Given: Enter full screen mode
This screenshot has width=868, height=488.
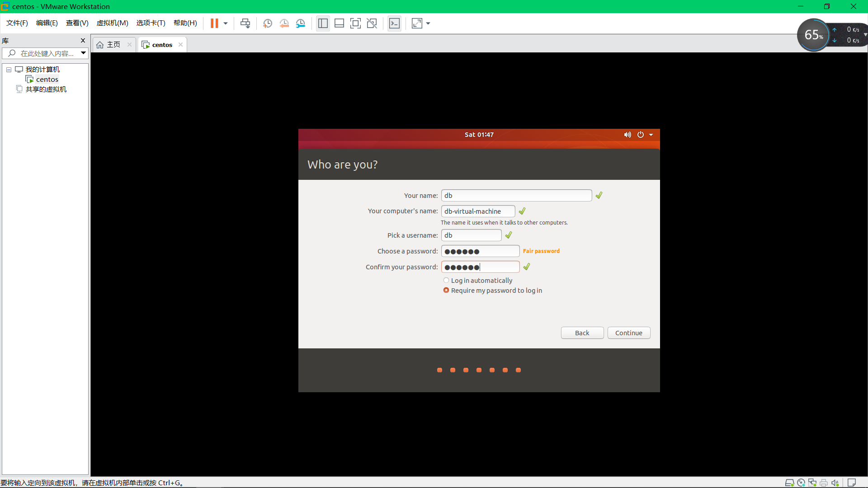Looking at the screenshot, I should click(x=355, y=23).
